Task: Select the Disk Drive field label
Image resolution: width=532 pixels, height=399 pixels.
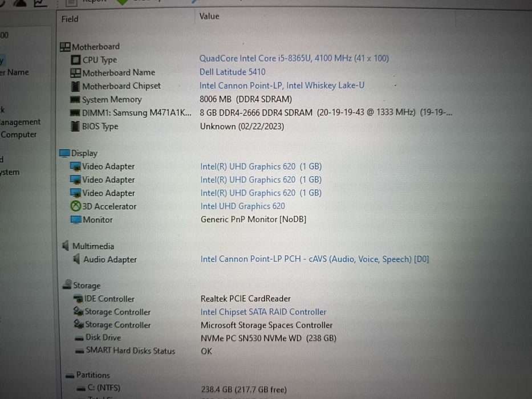Action: tap(103, 337)
